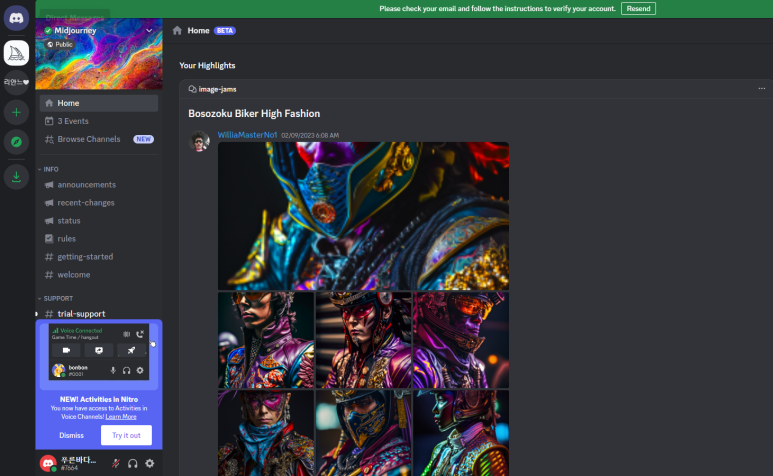
Task: Open 3 Events in sidebar
Action: point(99,121)
